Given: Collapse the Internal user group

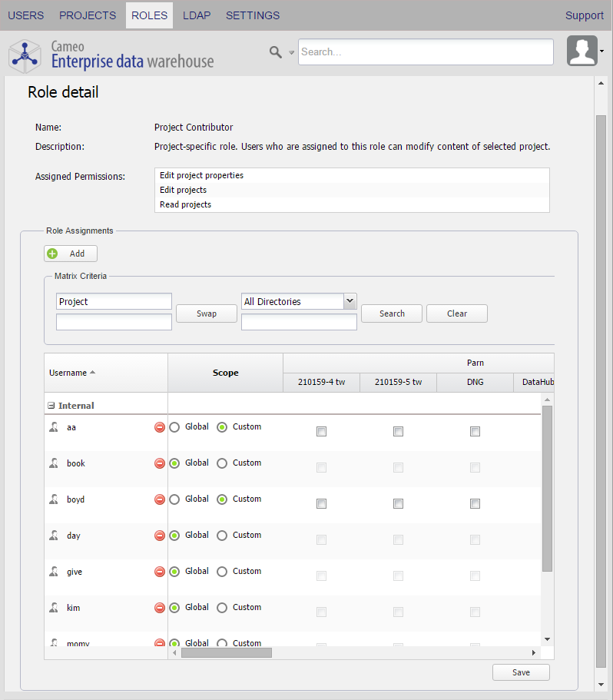Looking at the screenshot, I should coord(51,406).
